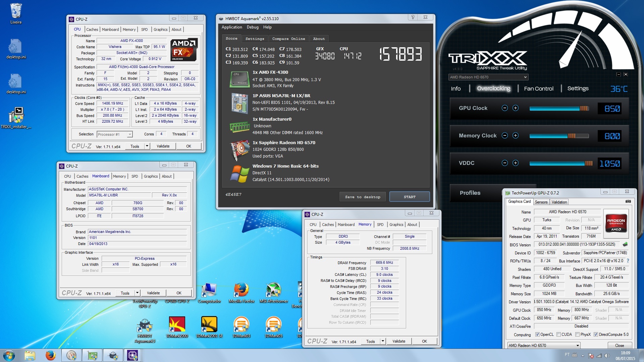Click the GPU-Z Close button
The height and width of the screenshot is (362, 644).
point(620,345)
